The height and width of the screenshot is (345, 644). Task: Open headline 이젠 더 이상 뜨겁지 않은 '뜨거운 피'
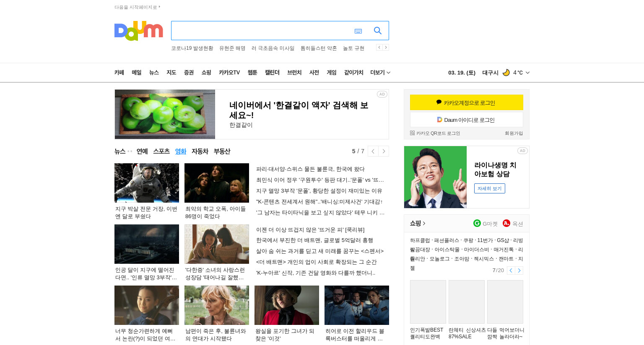click(310, 230)
